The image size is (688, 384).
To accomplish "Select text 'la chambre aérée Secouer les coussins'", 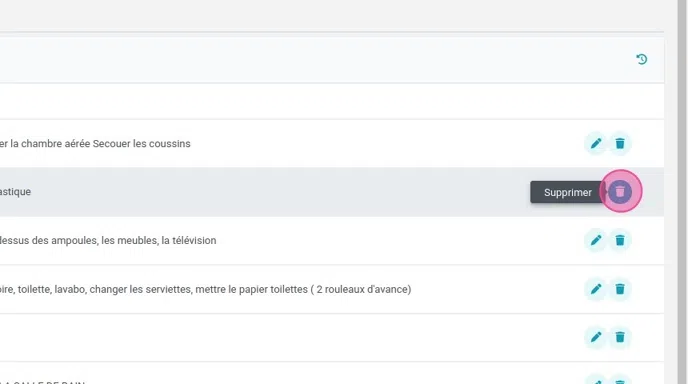I will click(100, 144).
